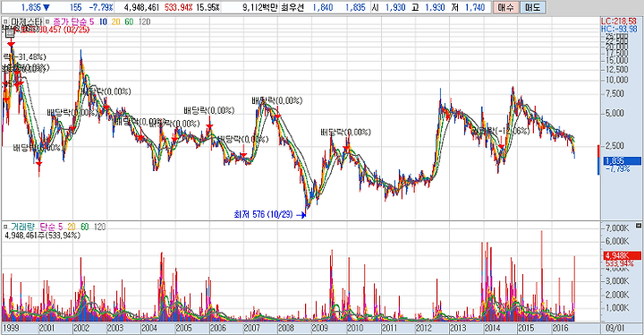Select the green 60-day moving average label
This screenshot has height=335, width=644.
coord(129,21)
